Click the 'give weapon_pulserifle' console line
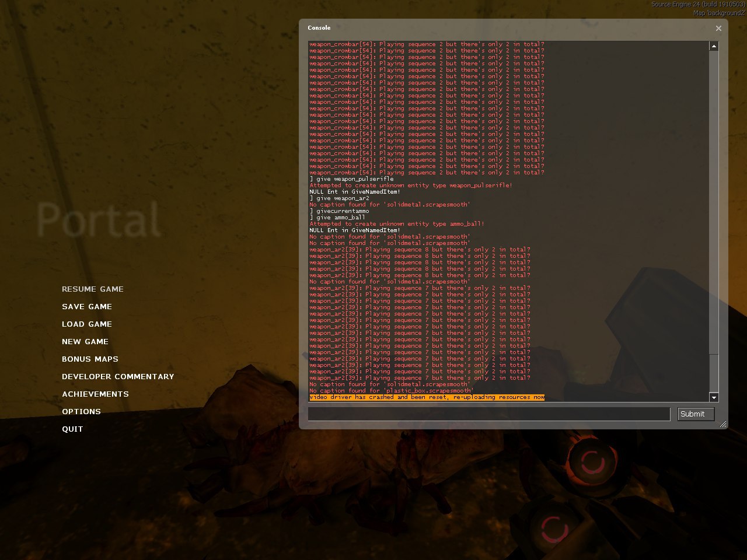The image size is (747, 560). pyautogui.click(x=351, y=179)
